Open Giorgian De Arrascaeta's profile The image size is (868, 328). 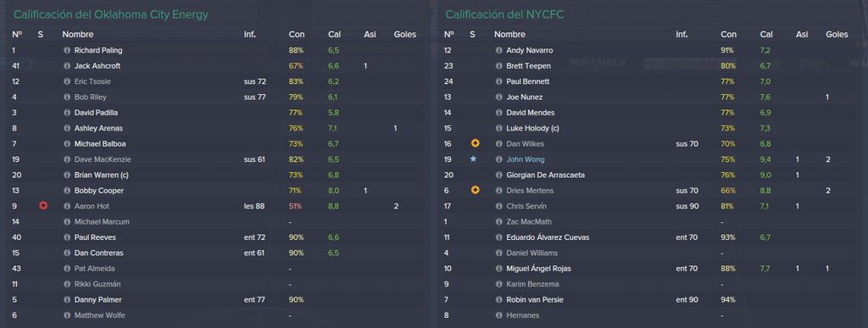545,175
